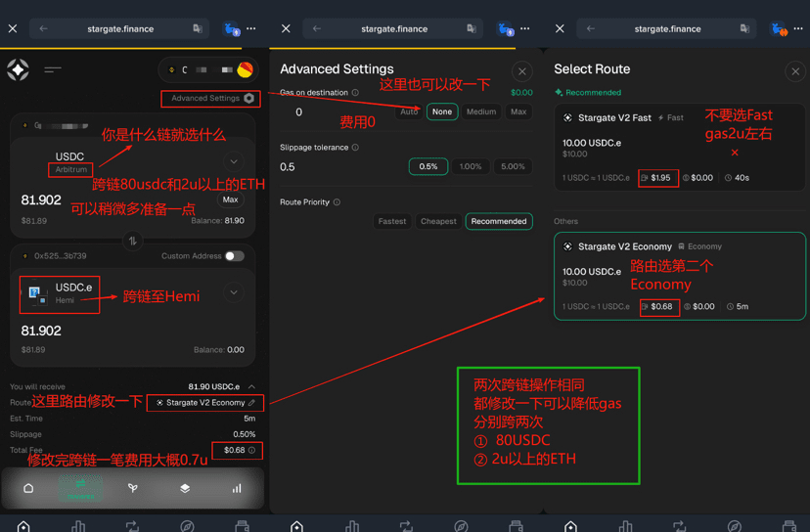Click the swap icon in the middle bottom bar
The height and width of the screenshot is (532, 810).
[x=406, y=526]
